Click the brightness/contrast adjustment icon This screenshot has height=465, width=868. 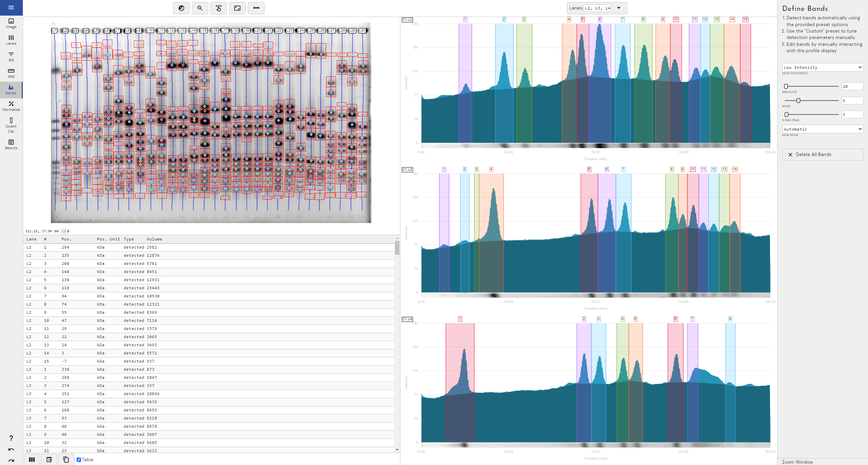click(181, 8)
